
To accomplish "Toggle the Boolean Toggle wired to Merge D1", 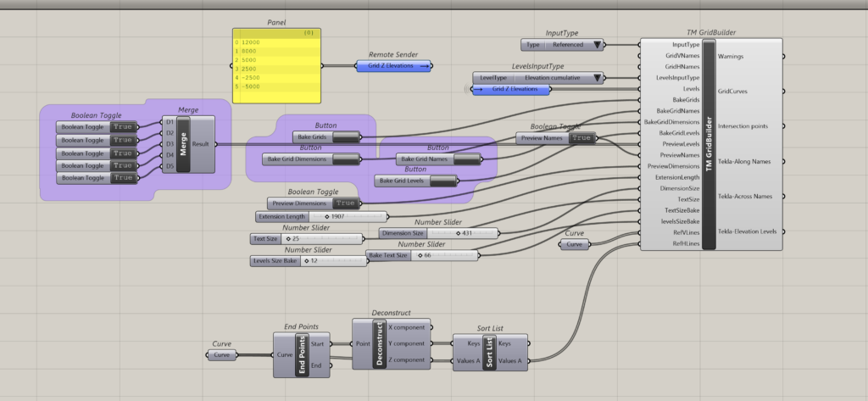I will click(123, 127).
